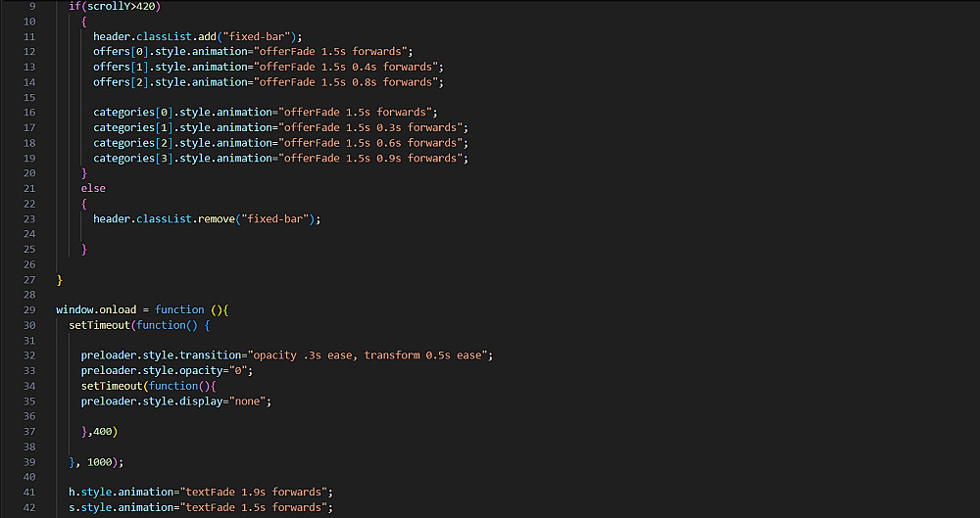Click line number 29 in the gutter
The height and width of the screenshot is (518, 980).
(29, 309)
